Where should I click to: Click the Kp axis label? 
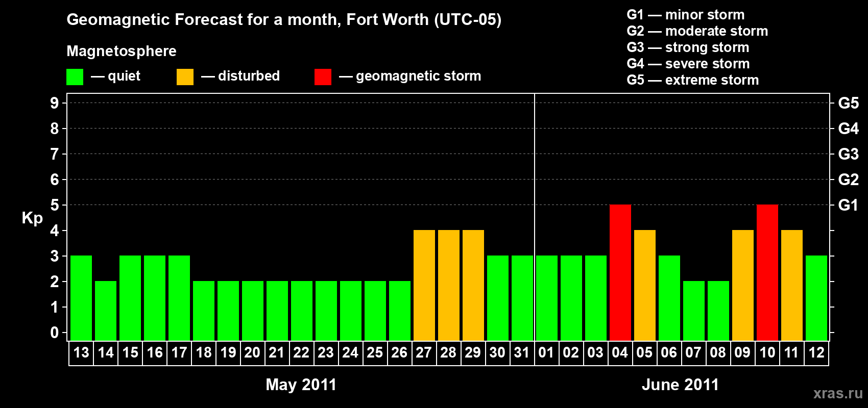click(32, 218)
